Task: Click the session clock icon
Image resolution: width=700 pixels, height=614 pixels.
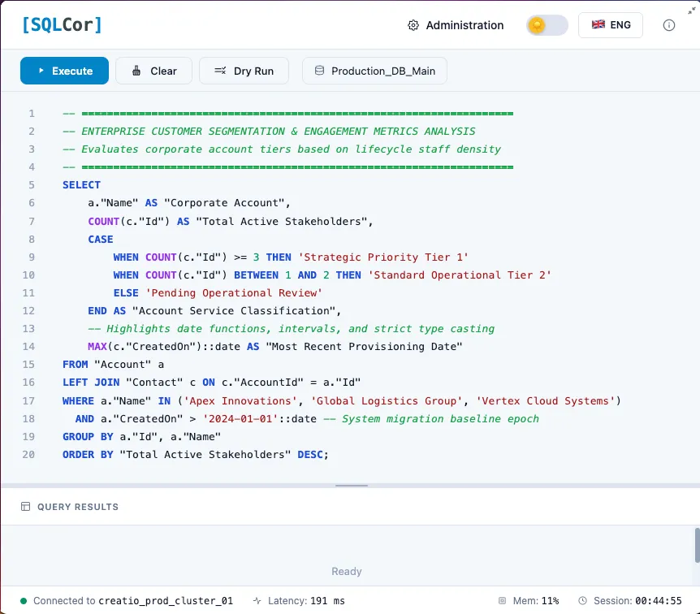Action: tap(582, 601)
